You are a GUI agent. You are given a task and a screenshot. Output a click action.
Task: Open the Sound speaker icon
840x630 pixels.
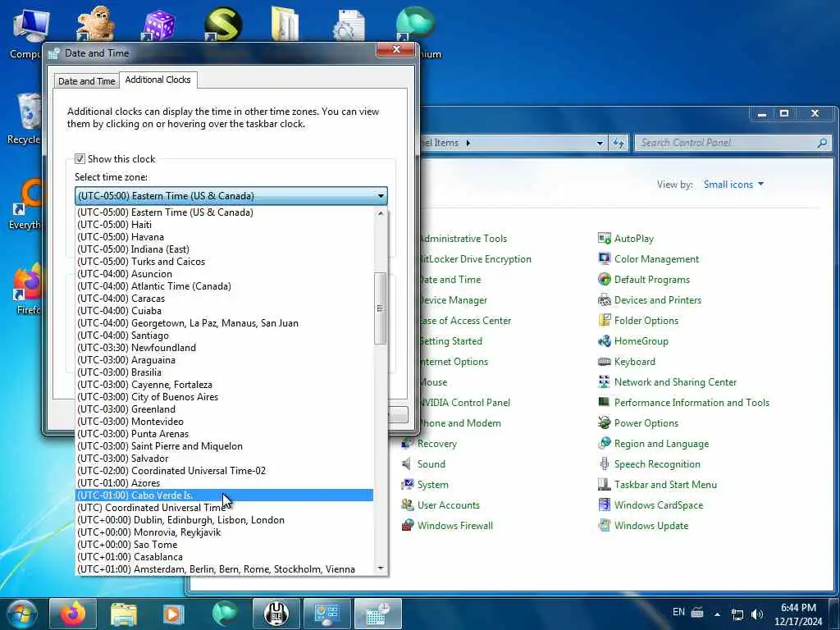407,464
